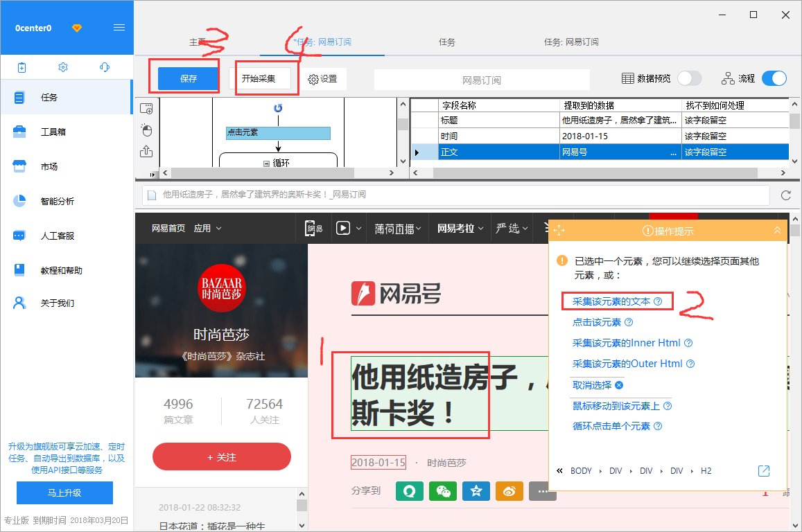The width and height of the screenshot is (802, 532).
Task: Share via the orange Weibo icon
Action: click(x=509, y=491)
